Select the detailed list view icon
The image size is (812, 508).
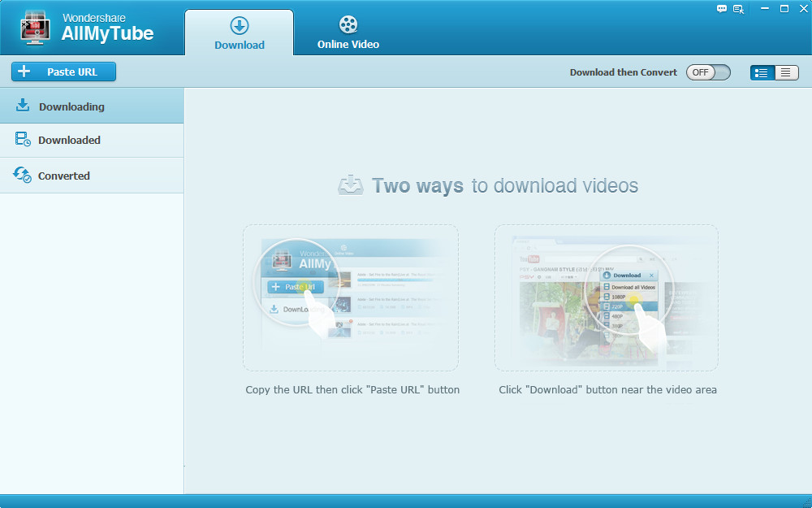tap(762, 72)
